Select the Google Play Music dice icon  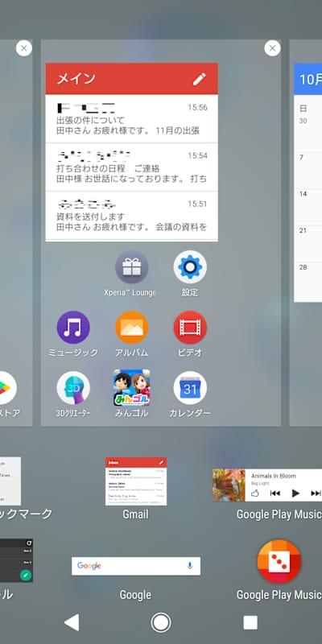click(x=279, y=561)
